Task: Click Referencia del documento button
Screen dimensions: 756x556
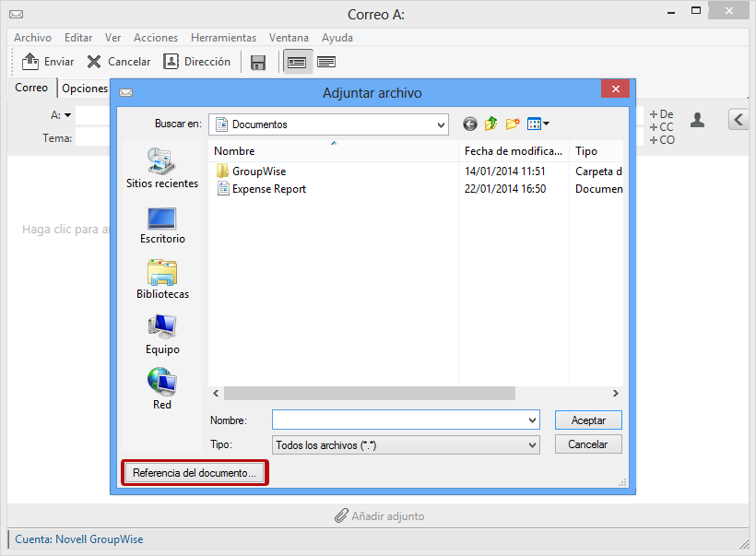Action: (195, 473)
